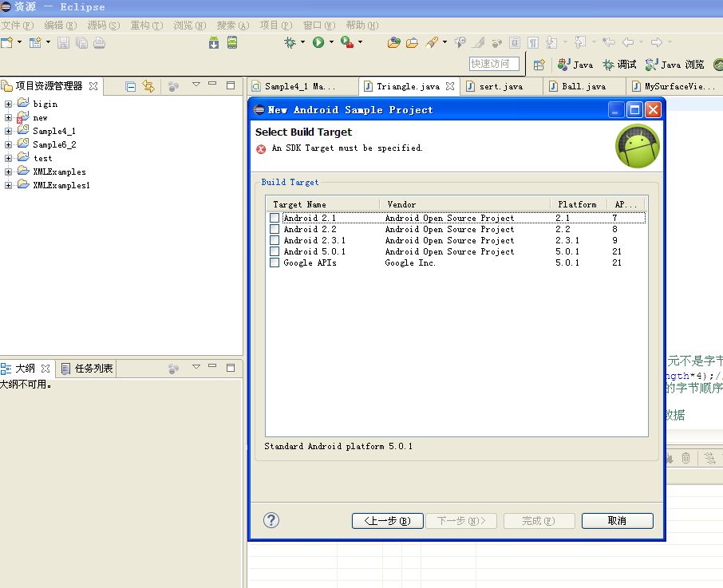Click the Debug bug icon in toolbar
Image resolution: width=723 pixels, height=588 pixels.
(290, 42)
